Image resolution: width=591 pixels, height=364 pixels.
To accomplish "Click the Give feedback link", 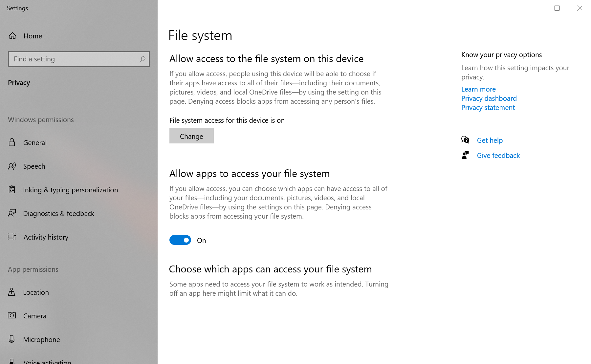I will click(x=498, y=155).
